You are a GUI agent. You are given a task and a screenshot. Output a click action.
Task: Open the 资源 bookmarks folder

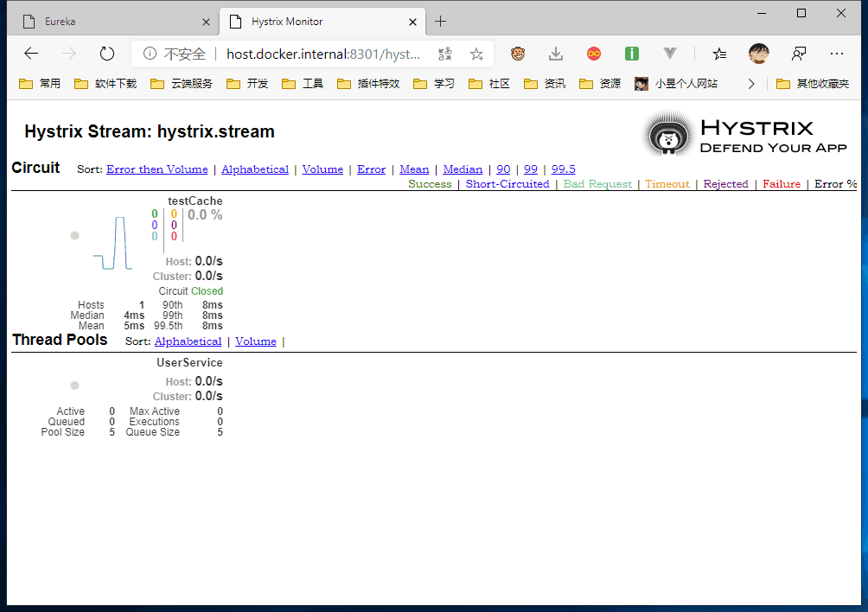click(599, 84)
